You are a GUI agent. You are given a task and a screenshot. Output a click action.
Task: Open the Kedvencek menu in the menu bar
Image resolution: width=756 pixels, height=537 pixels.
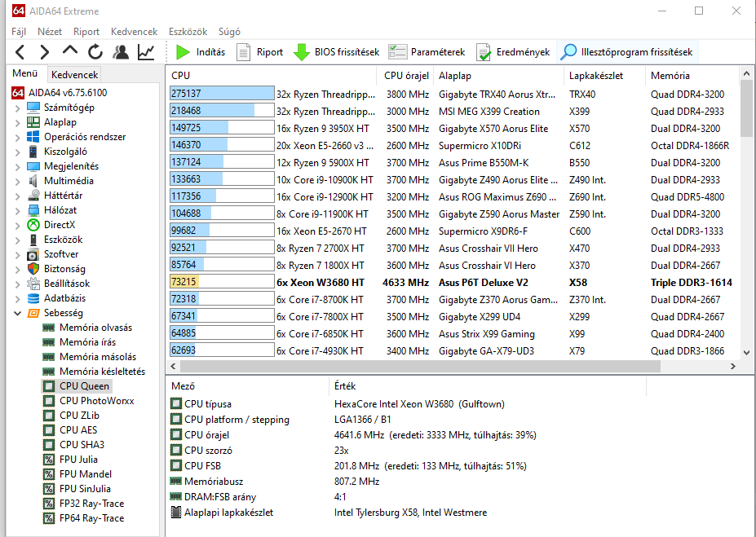pyautogui.click(x=134, y=32)
